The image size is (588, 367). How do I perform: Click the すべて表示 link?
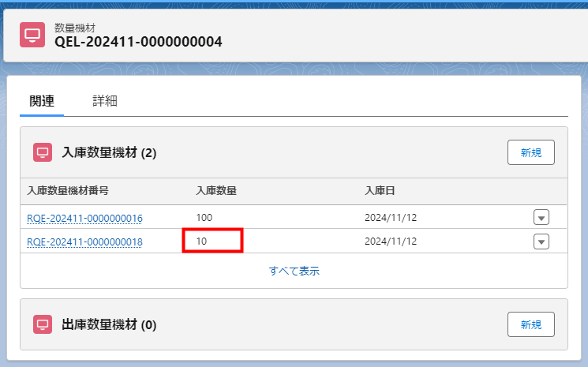coord(294,271)
